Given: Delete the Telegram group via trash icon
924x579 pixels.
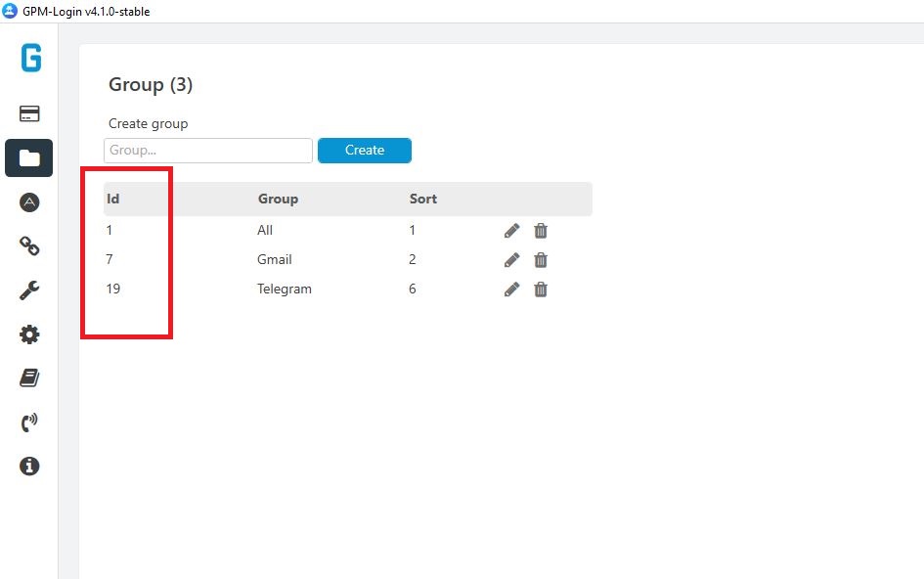Looking at the screenshot, I should [x=541, y=289].
